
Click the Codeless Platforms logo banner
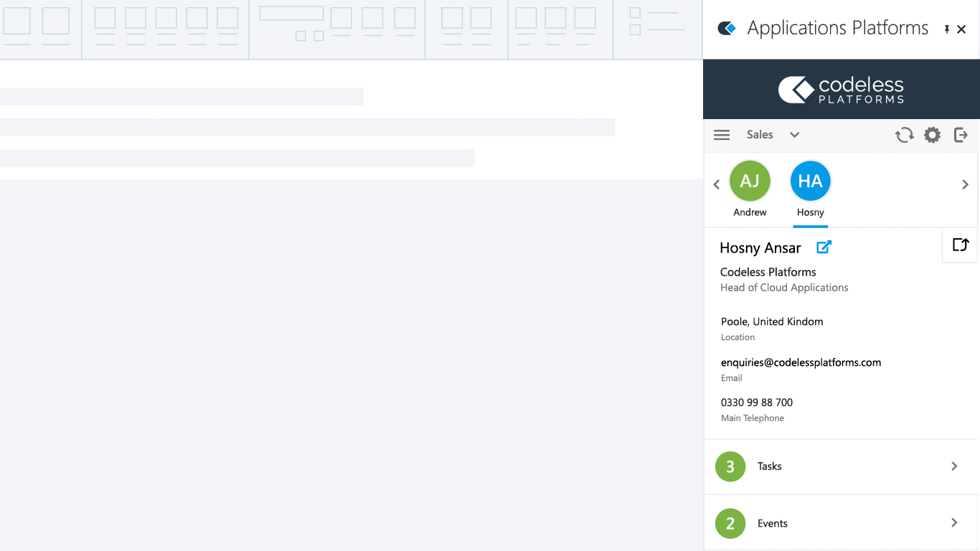tap(842, 90)
